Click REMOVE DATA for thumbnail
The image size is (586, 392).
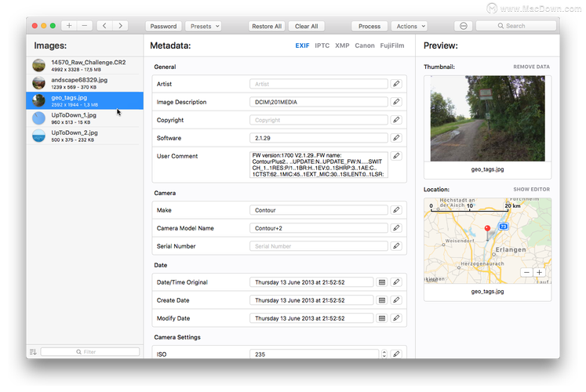click(531, 67)
